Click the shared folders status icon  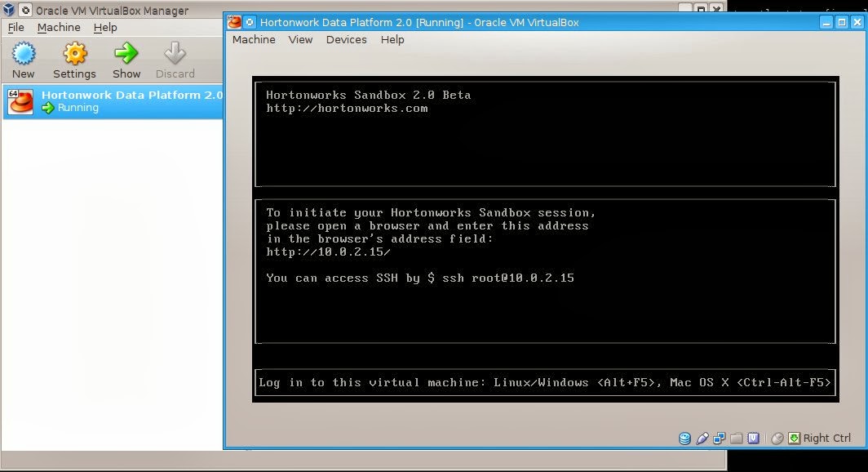[736, 439]
